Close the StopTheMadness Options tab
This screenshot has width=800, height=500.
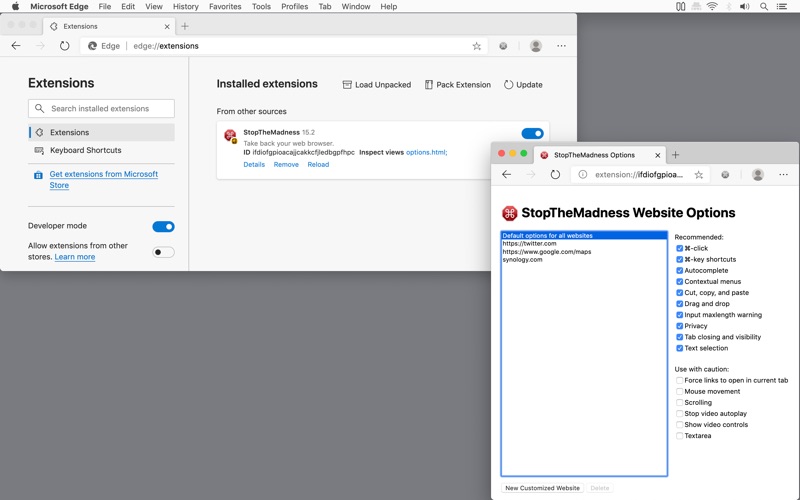[658, 155]
